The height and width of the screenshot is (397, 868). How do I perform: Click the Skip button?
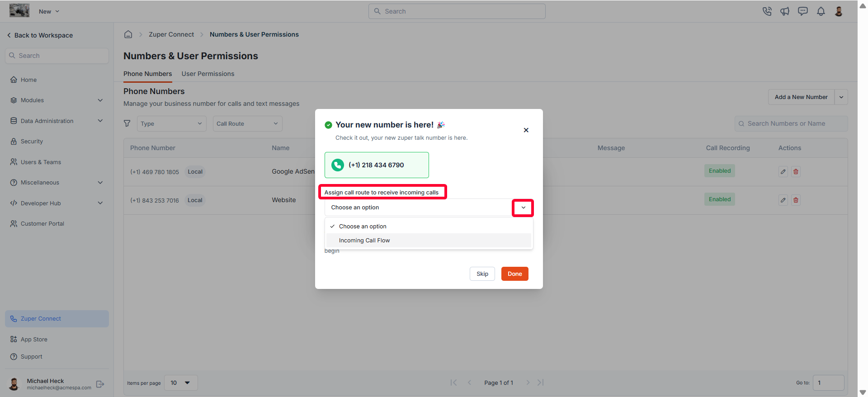pos(482,274)
